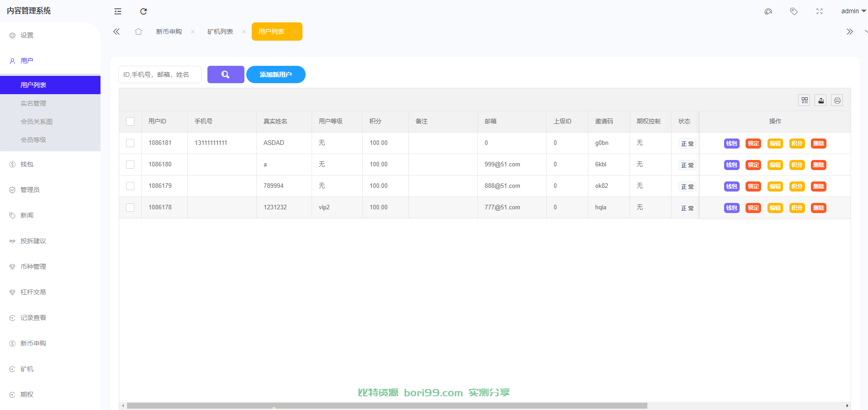Close the 矿机列表 tab
The image size is (868, 410).
tap(244, 32)
